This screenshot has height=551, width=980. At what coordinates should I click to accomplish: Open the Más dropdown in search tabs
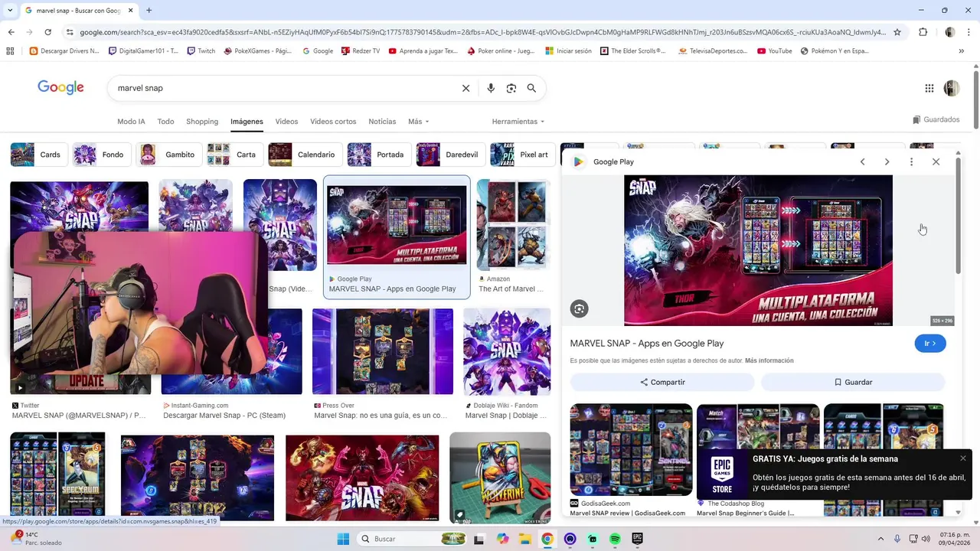(x=419, y=122)
